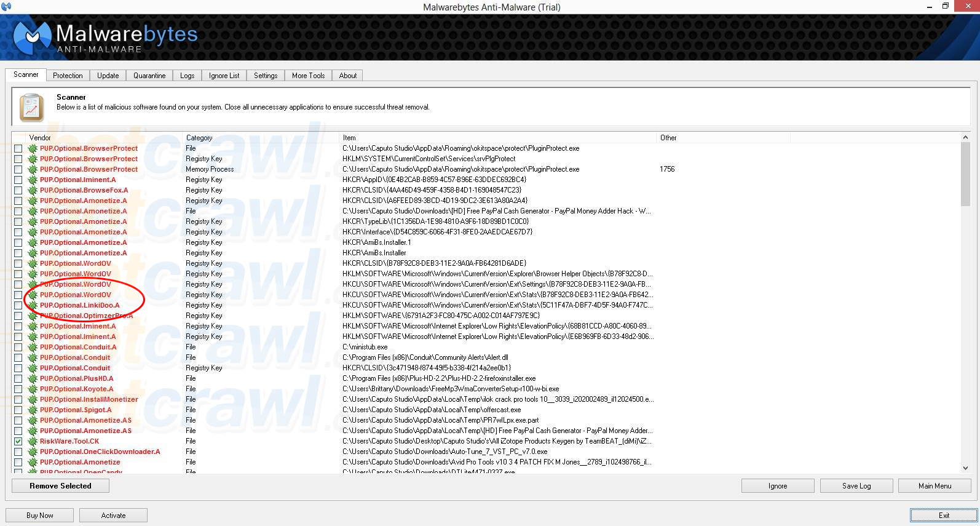Open the Quarantine tab
Screen dimensions: 980x526
pos(149,76)
